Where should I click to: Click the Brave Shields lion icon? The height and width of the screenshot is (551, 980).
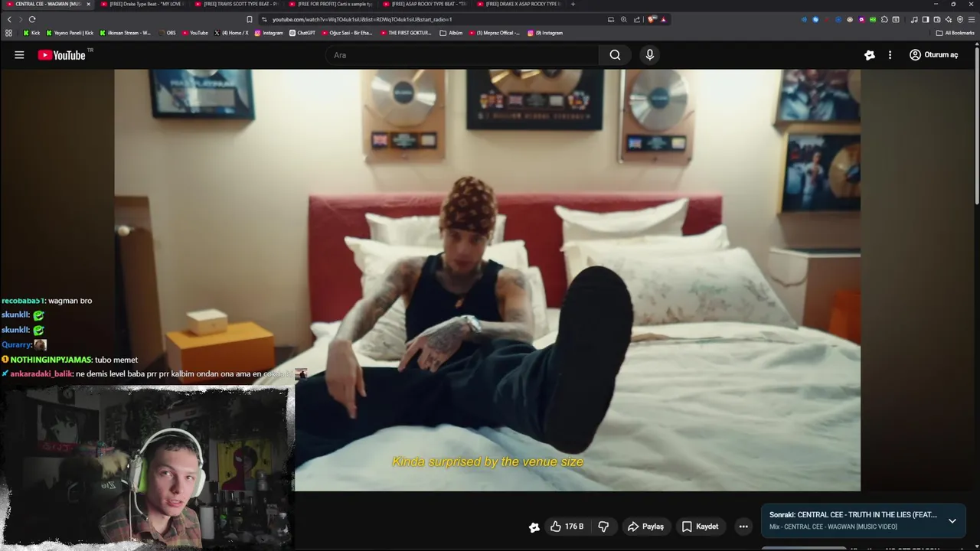click(652, 19)
